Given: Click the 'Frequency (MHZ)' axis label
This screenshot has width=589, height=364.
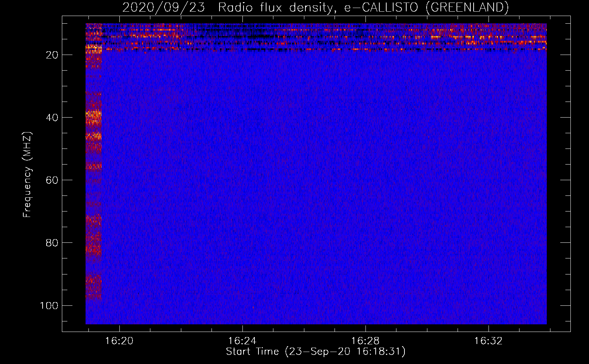Looking at the screenshot, I should point(27,175).
